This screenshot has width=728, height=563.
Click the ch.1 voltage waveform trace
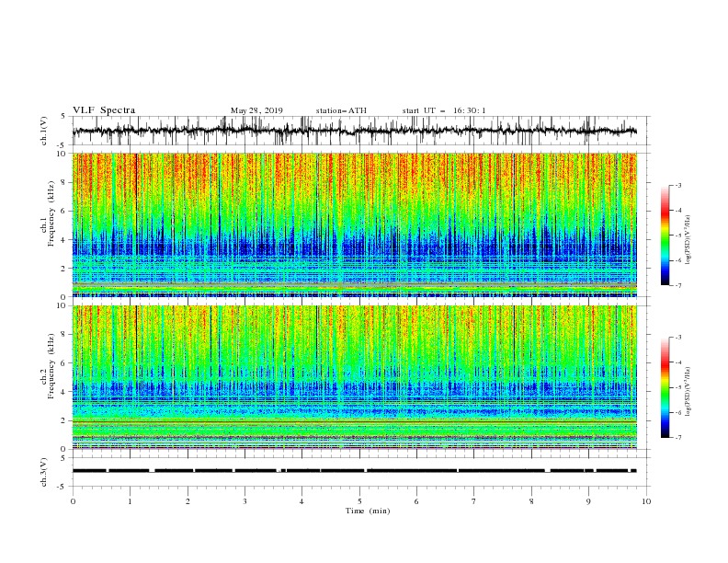click(x=355, y=131)
